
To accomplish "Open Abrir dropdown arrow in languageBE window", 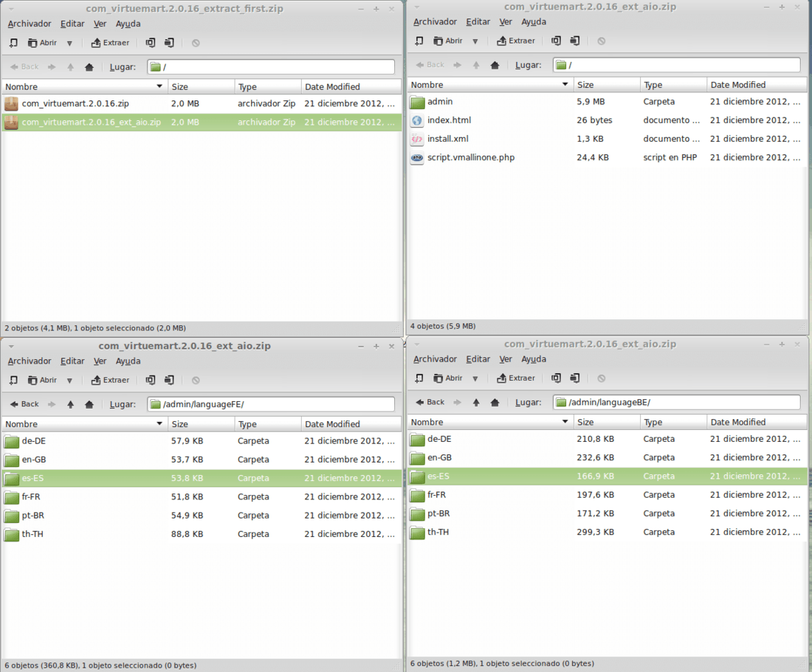I will pyautogui.click(x=475, y=378).
